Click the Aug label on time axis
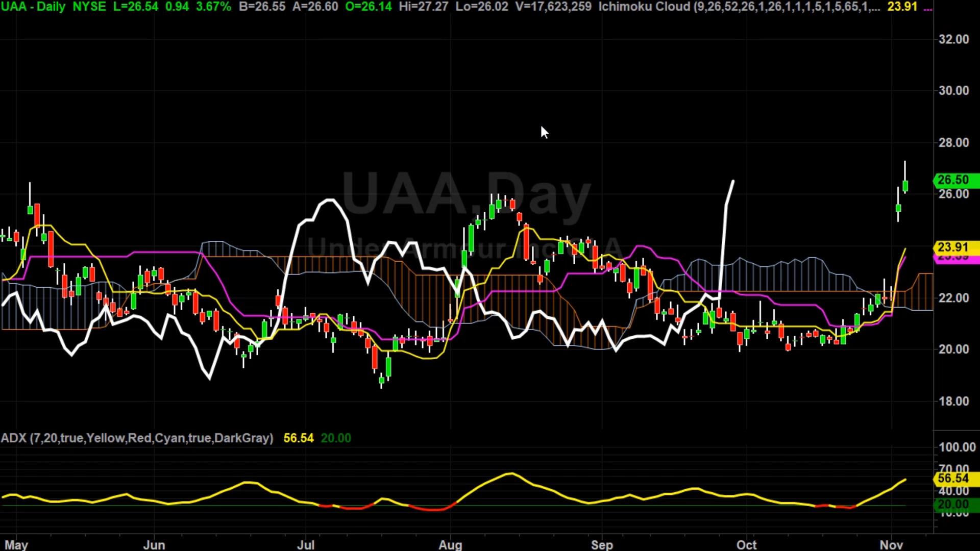This screenshot has width=980, height=551. [x=450, y=545]
